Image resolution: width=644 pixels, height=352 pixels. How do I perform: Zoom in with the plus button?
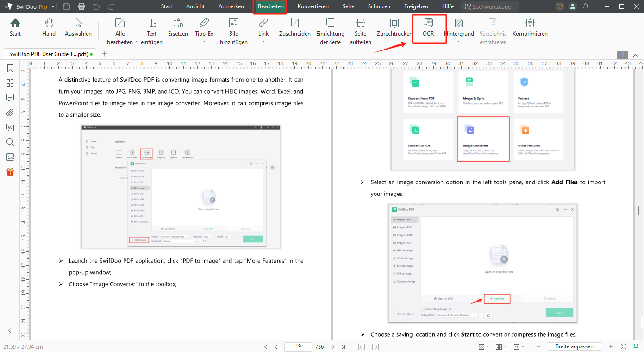pyautogui.click(x=610, y=346)
